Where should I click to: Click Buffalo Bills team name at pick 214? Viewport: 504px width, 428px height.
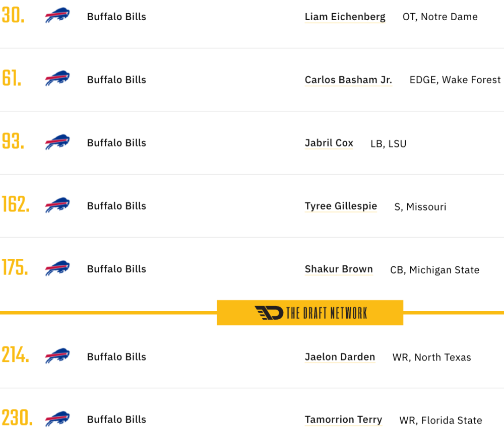click(x=116, y=356)
